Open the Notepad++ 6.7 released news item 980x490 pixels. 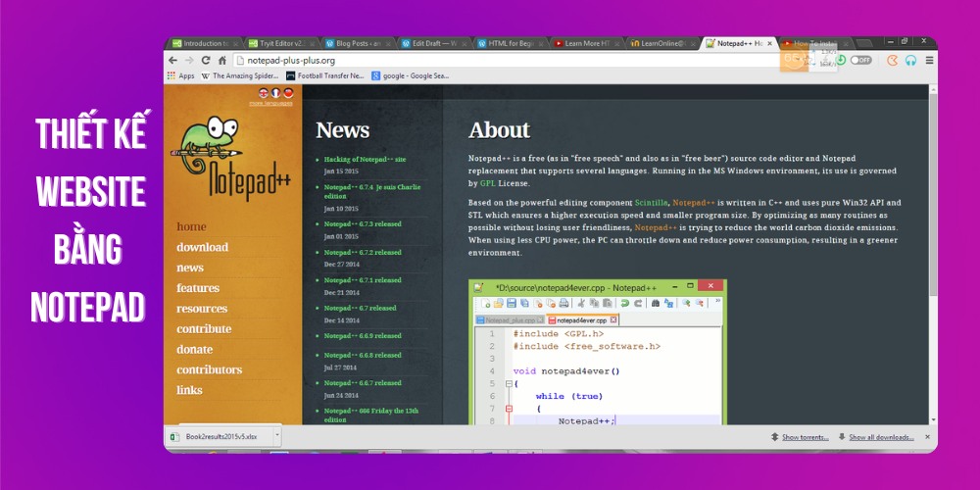click(x=360, y=308)
